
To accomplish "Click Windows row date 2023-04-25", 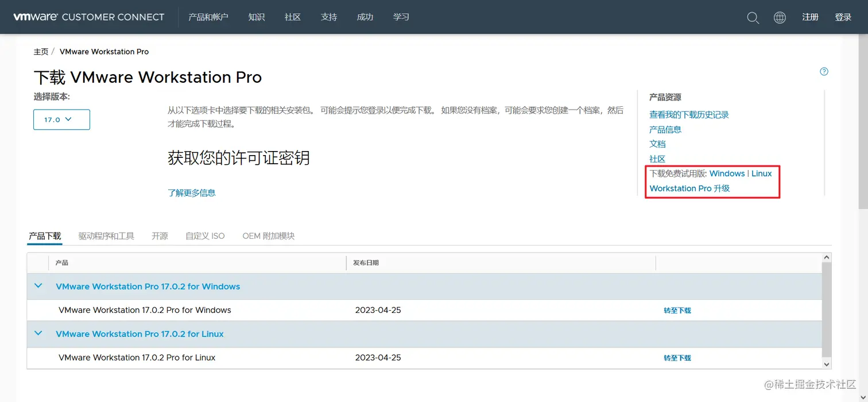I will tap(378, 310).
